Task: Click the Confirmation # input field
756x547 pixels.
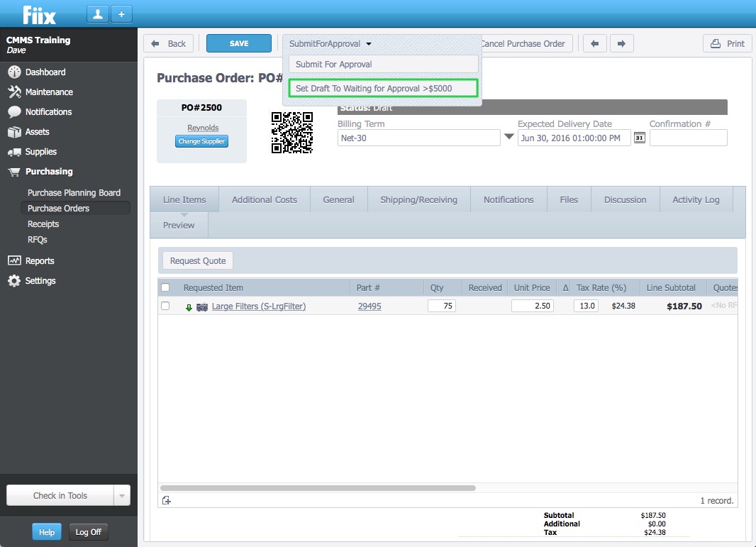Action: click(x=688, y=138)
